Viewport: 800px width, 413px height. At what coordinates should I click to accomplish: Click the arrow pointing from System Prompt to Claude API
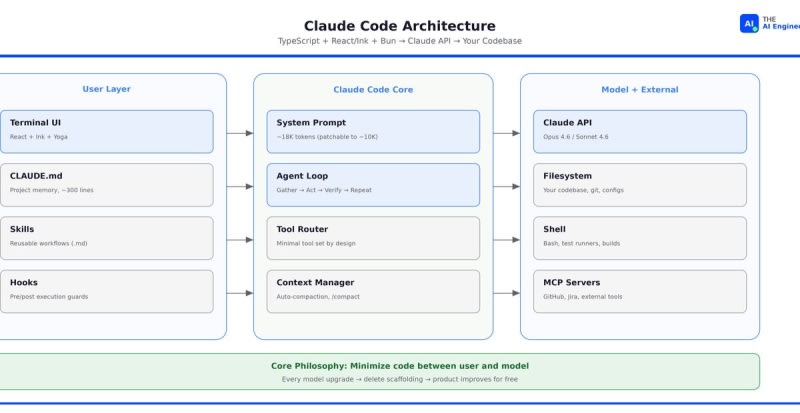pos(506,132)
